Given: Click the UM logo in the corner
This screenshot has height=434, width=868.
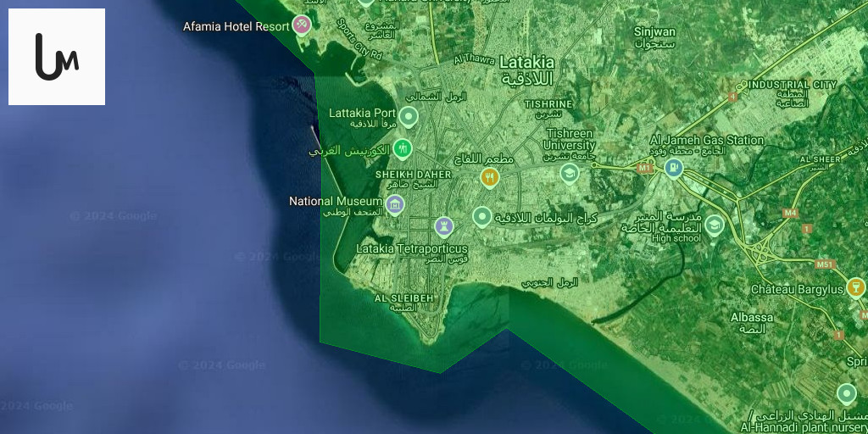Looking at the screenshot, I should (57, 57).
